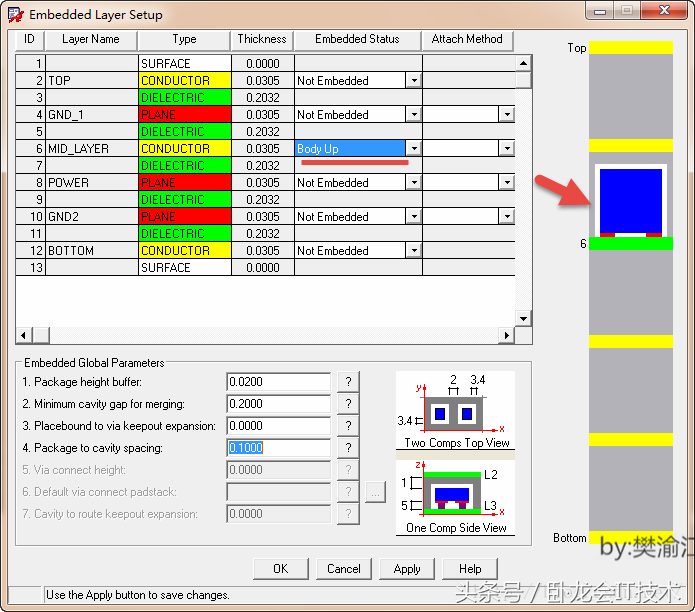Click the One Comp Side View diagram
The width and height of the screenshot is (695, 612).
tap(456, 495)
